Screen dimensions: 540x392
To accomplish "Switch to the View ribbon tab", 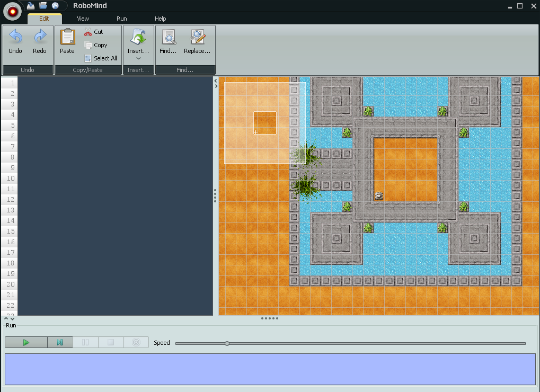I will coord(83,19).
